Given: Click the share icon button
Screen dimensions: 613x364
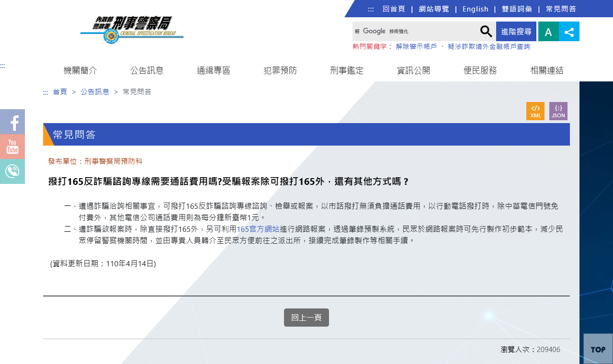Looking at the screenshot, I should [569, 32].
